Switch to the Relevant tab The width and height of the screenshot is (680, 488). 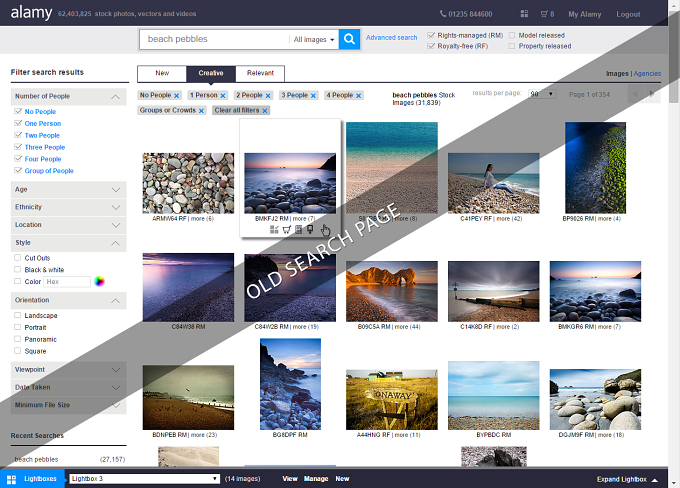260,73
